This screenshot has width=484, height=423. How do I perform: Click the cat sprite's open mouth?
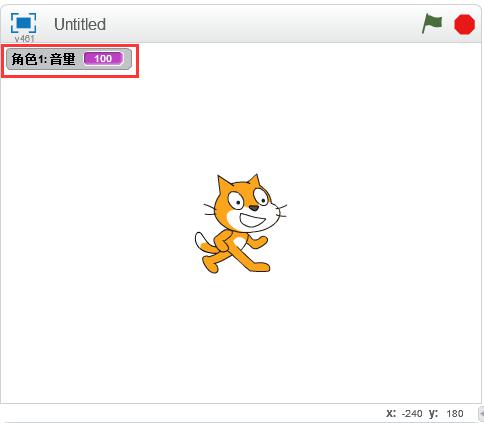pos(252,220)
